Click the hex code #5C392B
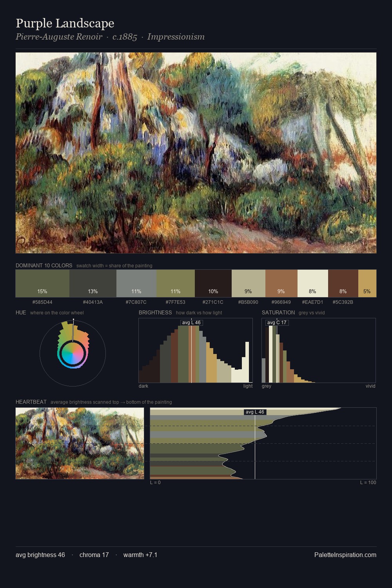Screen dimensions: 392x588 coord(343,302)
